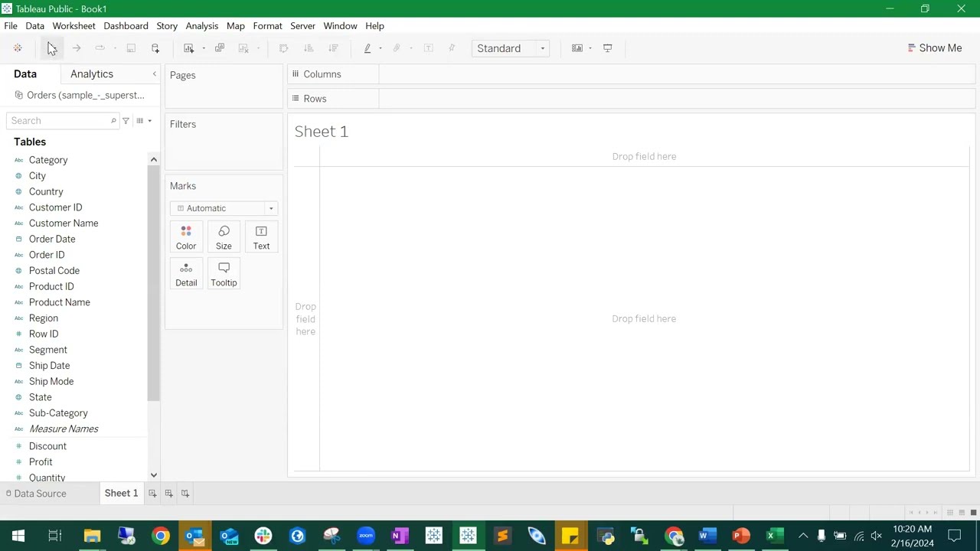Open Zoom from the taskbar
980x551 pixels.
pyautogui.click(x=366, y=536)
